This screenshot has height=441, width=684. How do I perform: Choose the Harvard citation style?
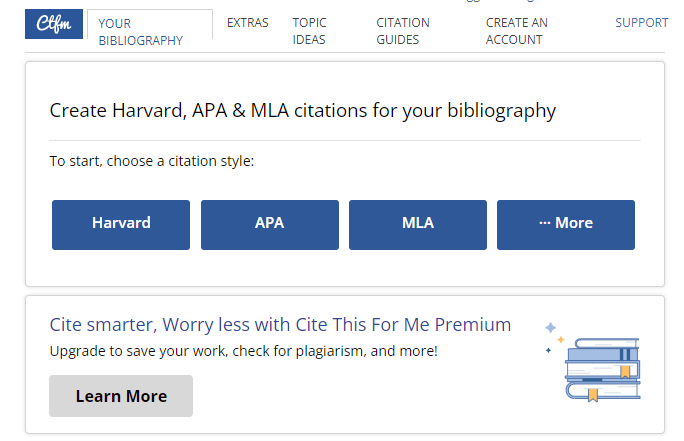121,225
